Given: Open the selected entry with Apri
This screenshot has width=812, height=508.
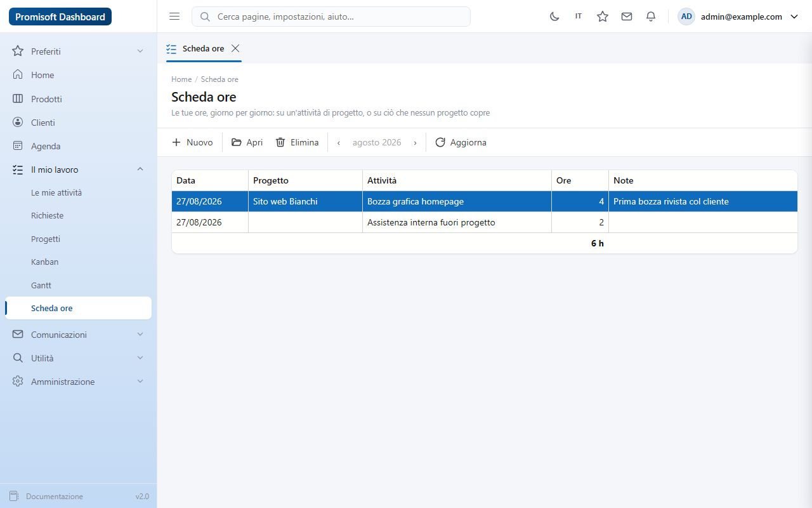Looking at the screenshot, I should coord(247,142).
